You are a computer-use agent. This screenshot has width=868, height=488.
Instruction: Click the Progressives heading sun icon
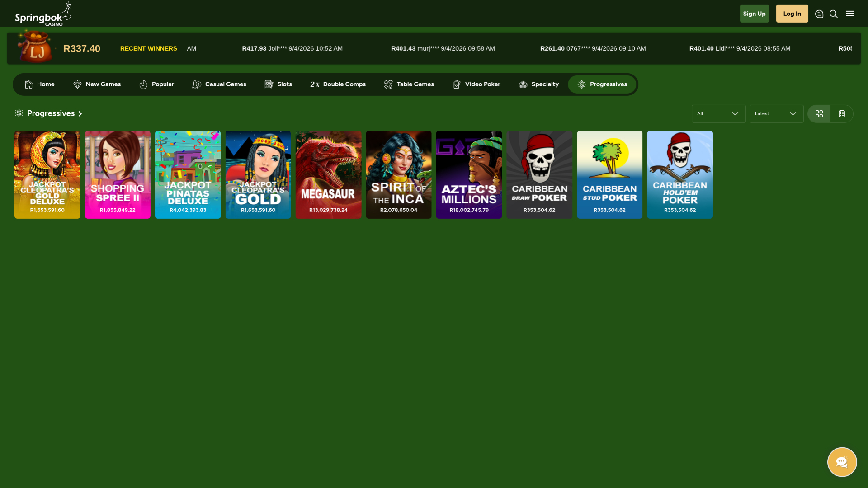pyautogui.click(x=19, y=113)
